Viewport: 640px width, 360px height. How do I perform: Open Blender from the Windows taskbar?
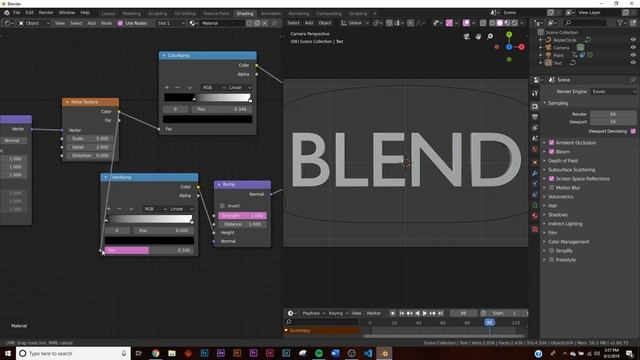pos(384,353)
